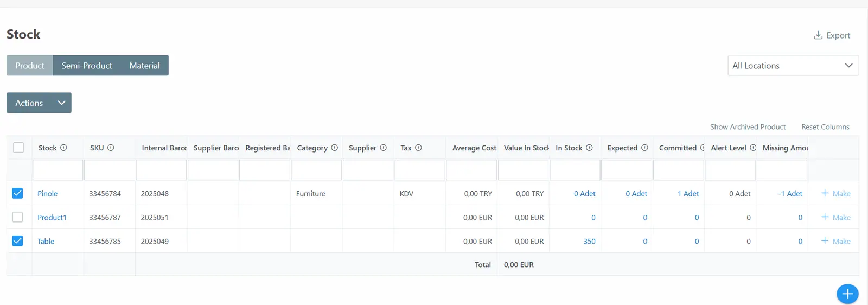This screenshot has height=305, width=868.
Task: Expand the Actions dropdown menu
Action: point(39,103)
